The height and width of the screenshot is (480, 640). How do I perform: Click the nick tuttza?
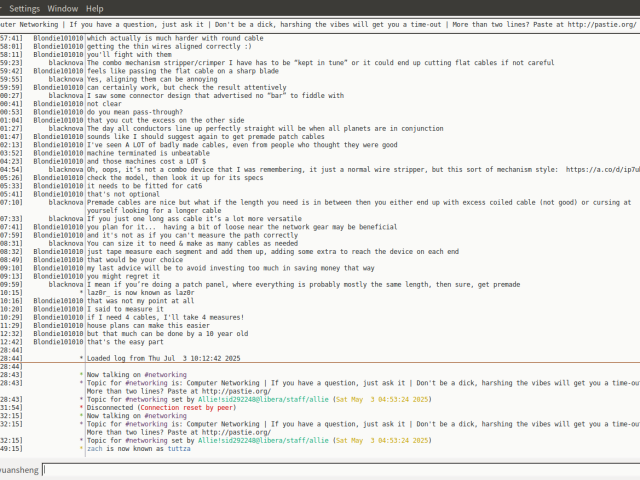pos(179,449)
